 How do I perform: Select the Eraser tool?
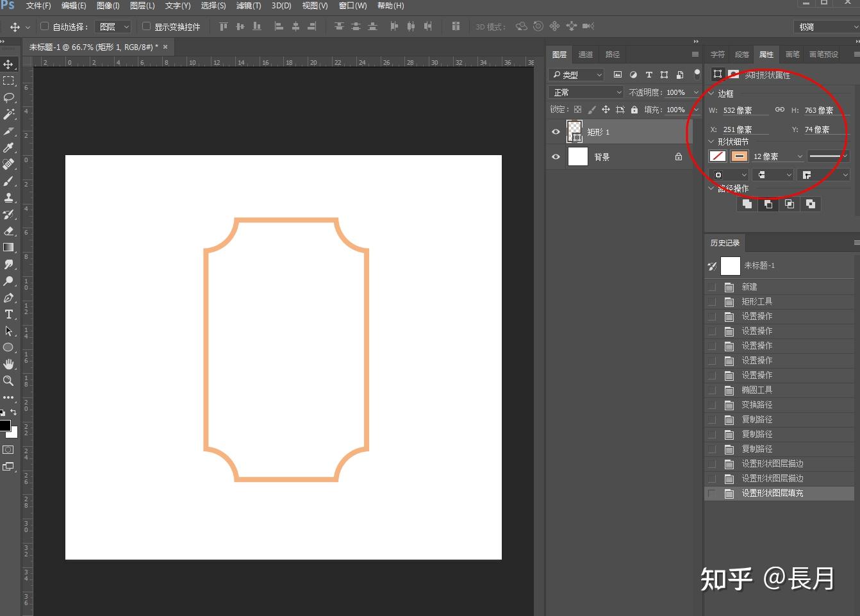coord(9,231)
